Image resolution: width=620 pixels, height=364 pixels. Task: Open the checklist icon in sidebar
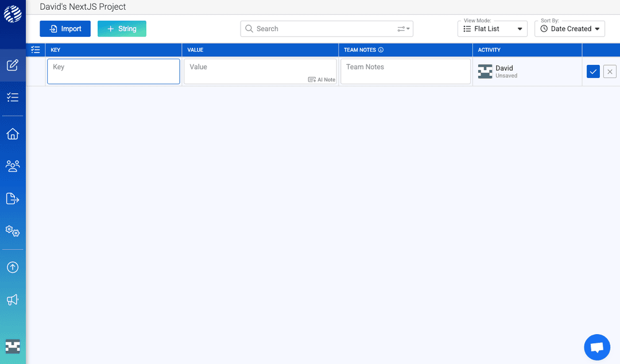tap(13, 98)
